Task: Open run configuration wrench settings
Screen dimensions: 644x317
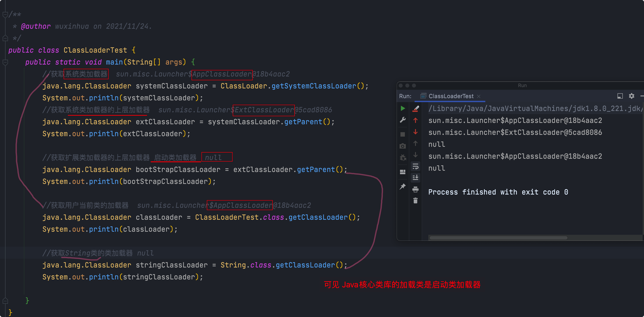Action: coord(402,120)
